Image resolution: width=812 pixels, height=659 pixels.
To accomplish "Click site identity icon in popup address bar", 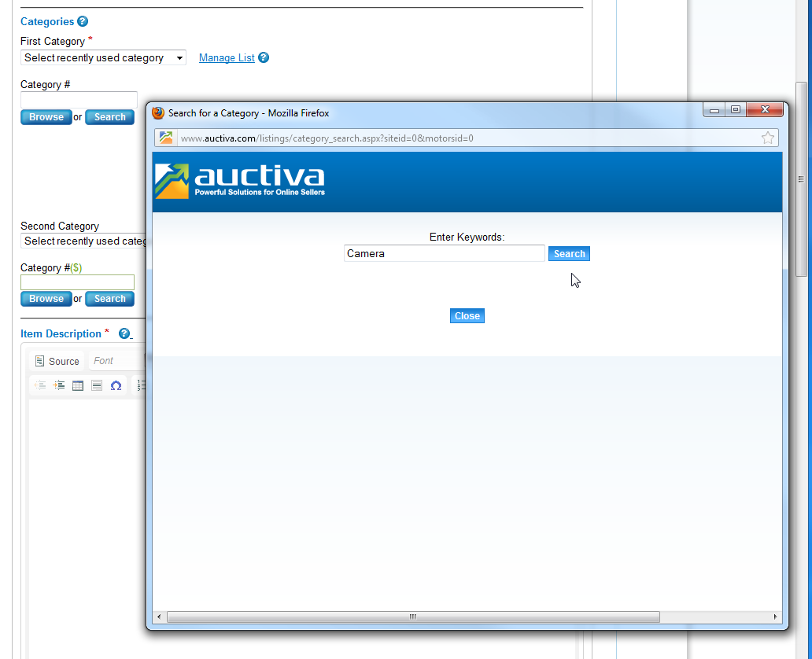I will coord(166,138).
